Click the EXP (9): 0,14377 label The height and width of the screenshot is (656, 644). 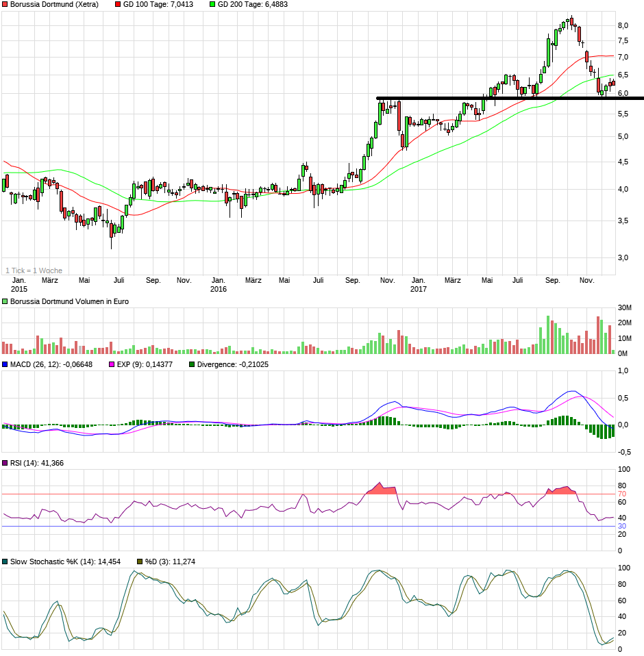tap(145, 365)
